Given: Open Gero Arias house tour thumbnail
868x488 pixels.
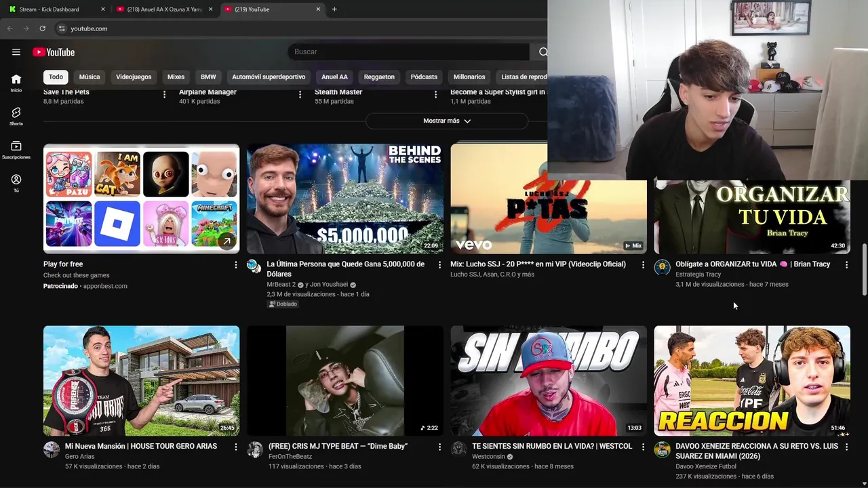Looking at the screenshot, I should click(141, 381).
